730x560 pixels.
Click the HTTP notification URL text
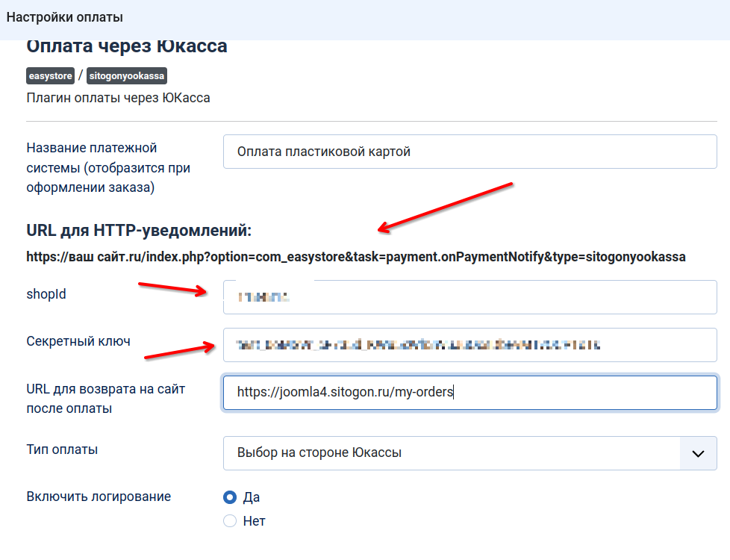[355, 257]
